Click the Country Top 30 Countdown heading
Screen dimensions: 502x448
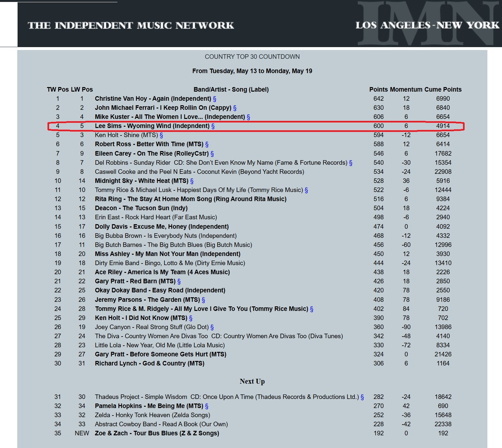pyautogui.click(x=252, y=57)
